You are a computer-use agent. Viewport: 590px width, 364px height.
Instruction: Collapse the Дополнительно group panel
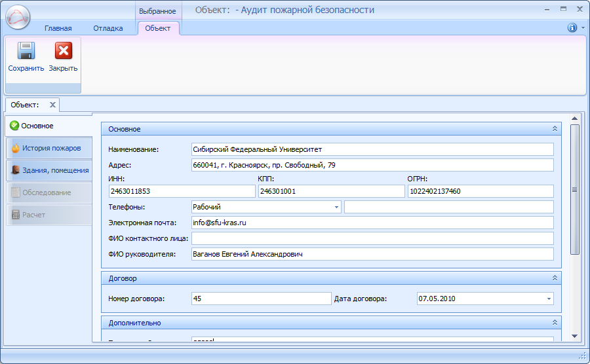click(x=555, y=322)
